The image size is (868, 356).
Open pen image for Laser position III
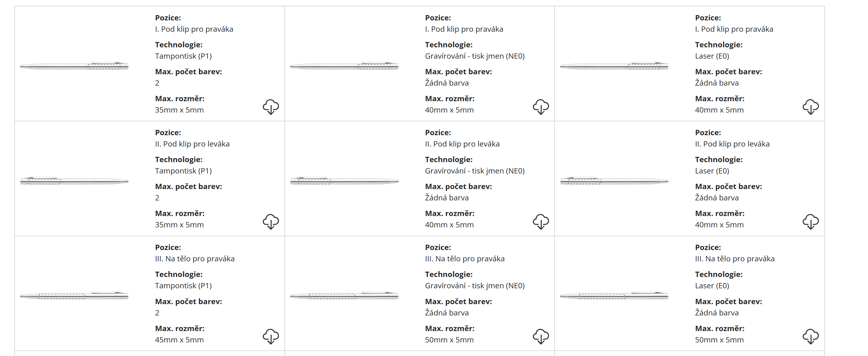[x=614, y=296]
